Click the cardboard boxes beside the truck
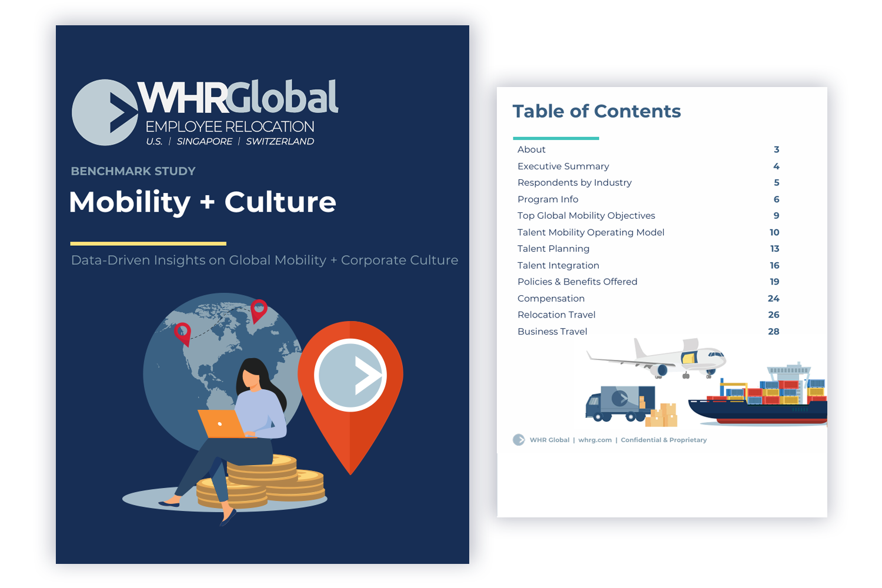 coord(662,415)
